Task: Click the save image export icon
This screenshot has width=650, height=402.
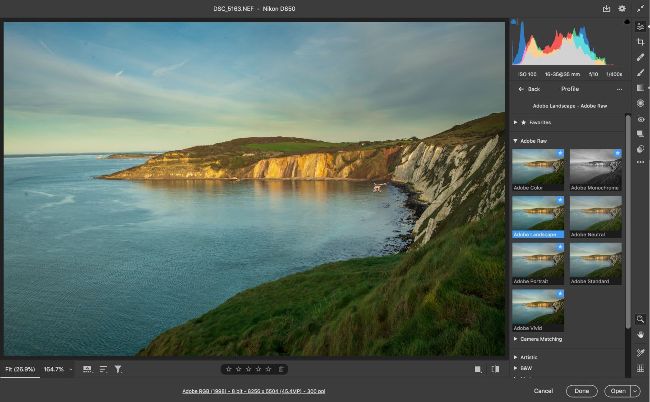Action: 606,8
